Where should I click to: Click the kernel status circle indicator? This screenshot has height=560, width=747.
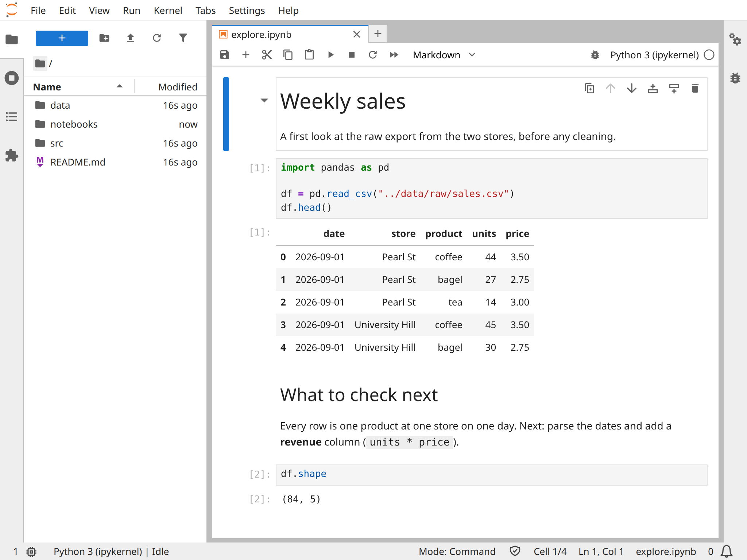click(x=709, y=55)
